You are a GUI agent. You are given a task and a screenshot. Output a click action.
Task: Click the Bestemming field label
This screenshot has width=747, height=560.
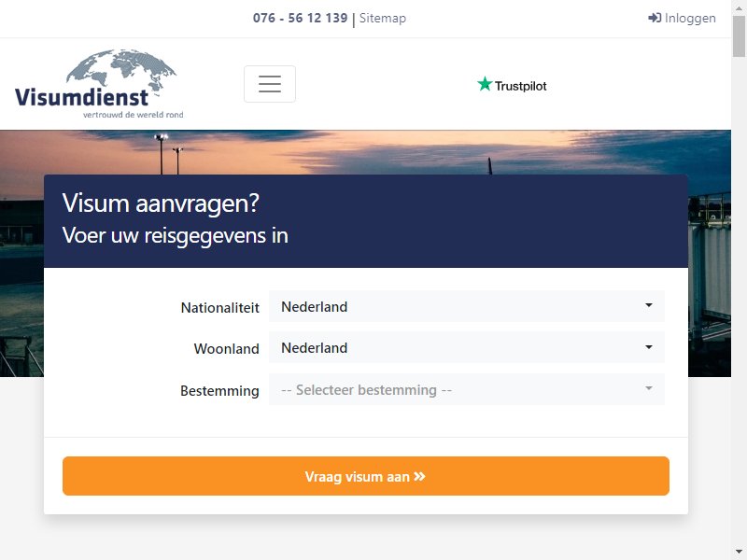click(219, 391)
